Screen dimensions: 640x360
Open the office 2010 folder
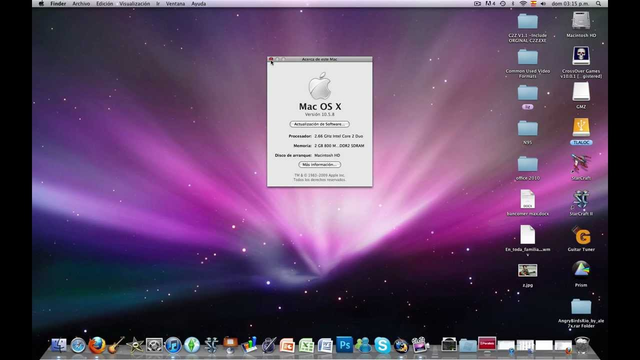(528, 164)
